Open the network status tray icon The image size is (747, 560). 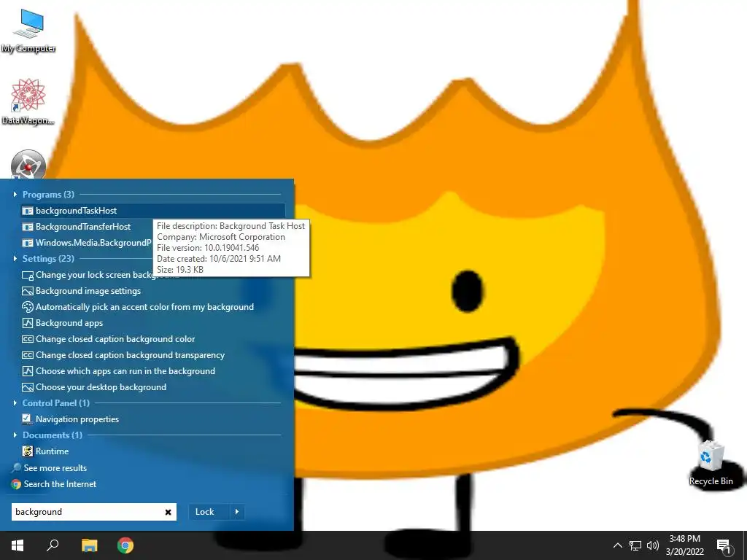(635, 545)
